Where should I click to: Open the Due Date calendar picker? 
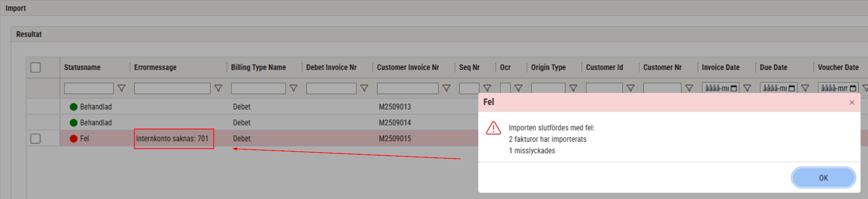[792, 88]
